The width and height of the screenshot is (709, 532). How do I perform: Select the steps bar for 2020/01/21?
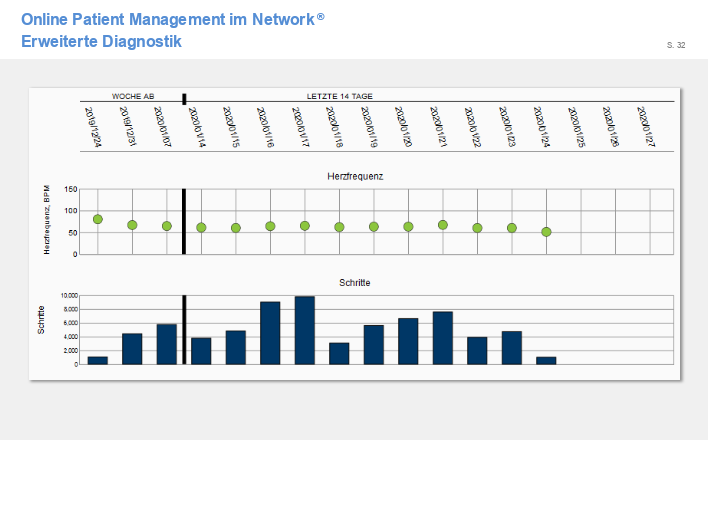coord(443,338)
